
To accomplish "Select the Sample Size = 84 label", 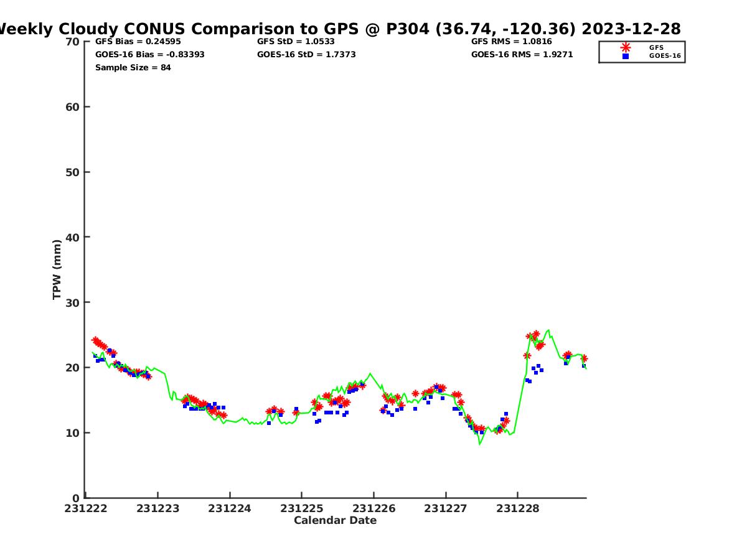I will click(x=133, y=68).
